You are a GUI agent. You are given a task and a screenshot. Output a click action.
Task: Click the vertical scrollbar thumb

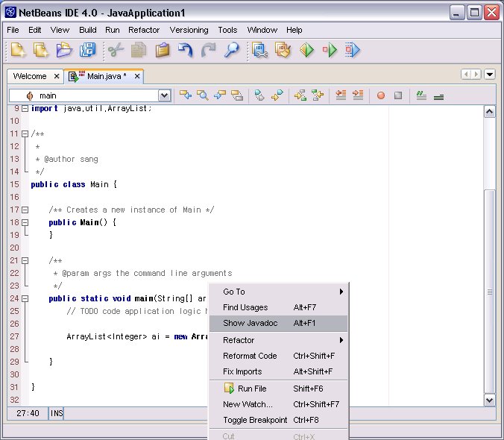[490, 292]
